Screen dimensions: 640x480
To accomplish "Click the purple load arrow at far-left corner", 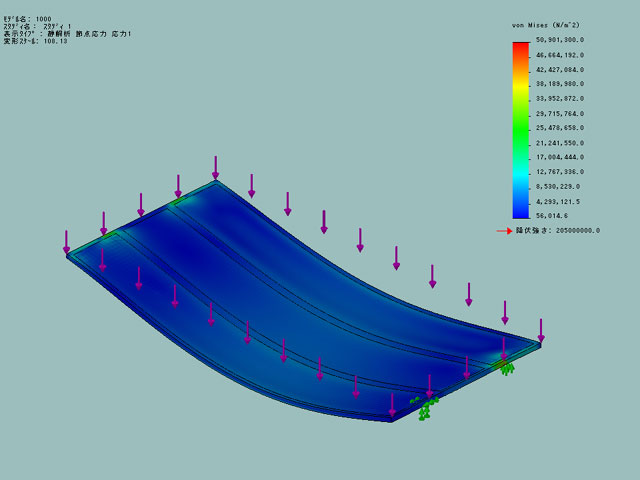I will (67, 241).
